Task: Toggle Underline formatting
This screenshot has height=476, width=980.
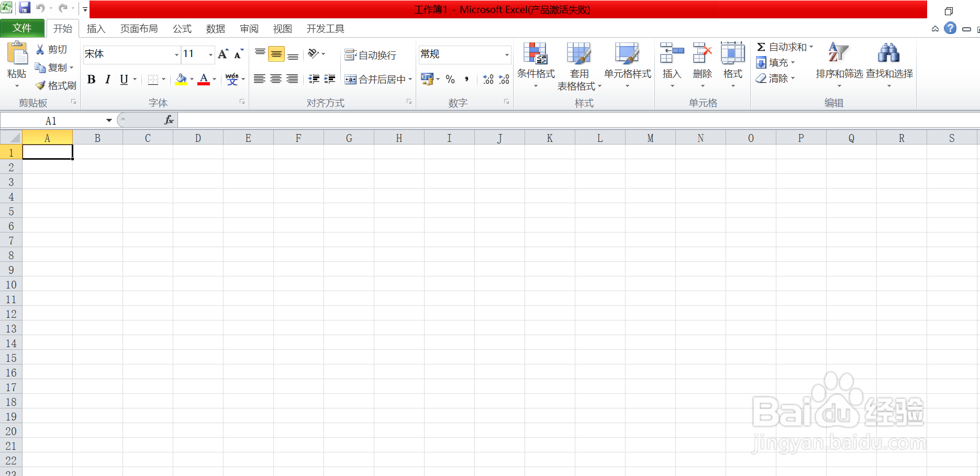Action: click(124, 79)
